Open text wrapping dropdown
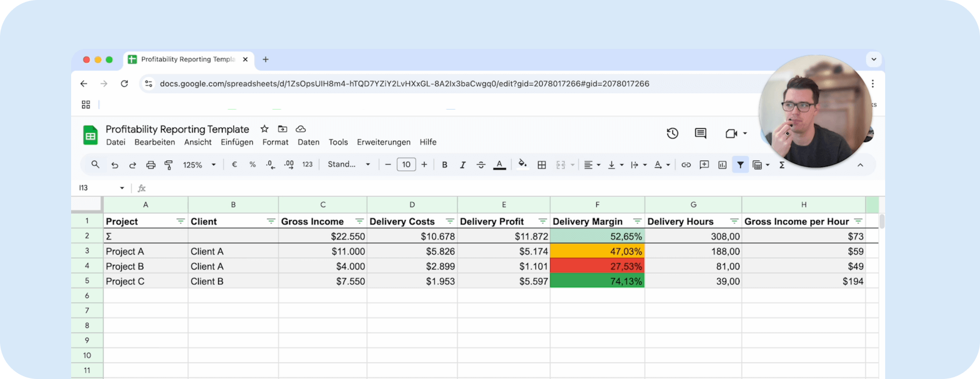 (x=638, y=165)
